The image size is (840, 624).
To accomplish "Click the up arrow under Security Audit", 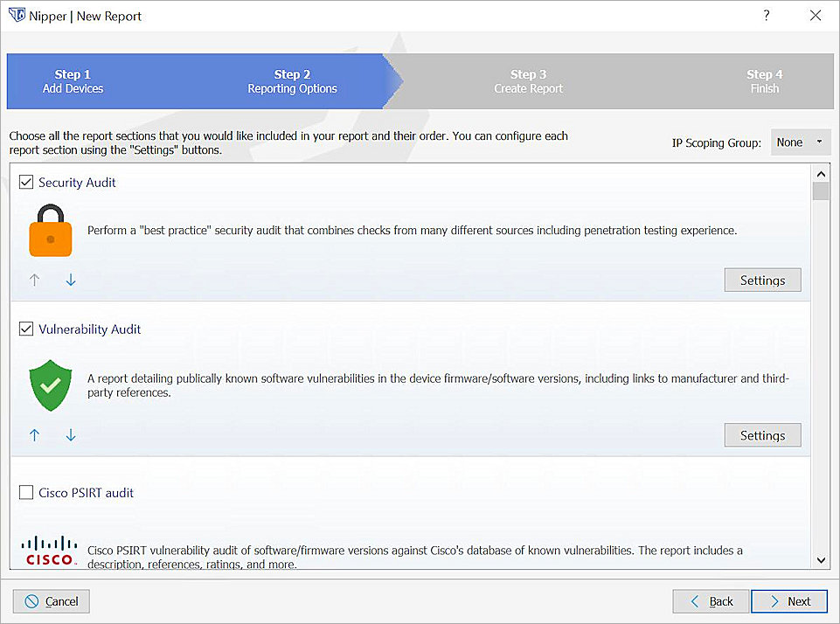I will [35, 281].
